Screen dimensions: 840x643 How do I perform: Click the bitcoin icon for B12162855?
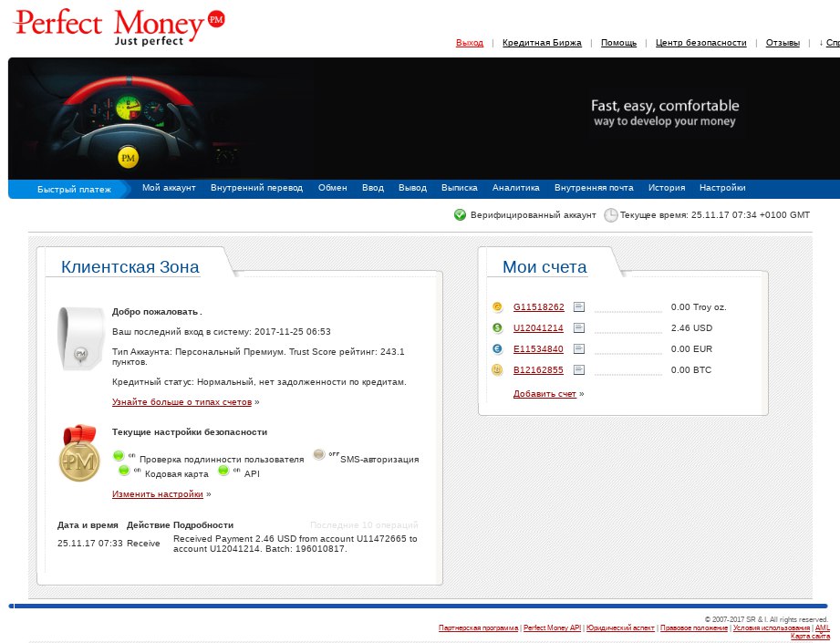click(x=497, y=369)
